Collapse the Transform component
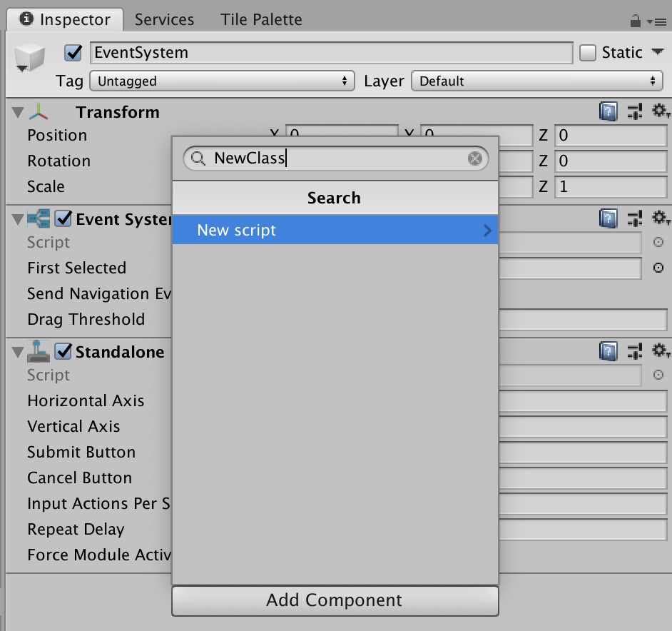The image size is (672, 631). pos(18,112)
